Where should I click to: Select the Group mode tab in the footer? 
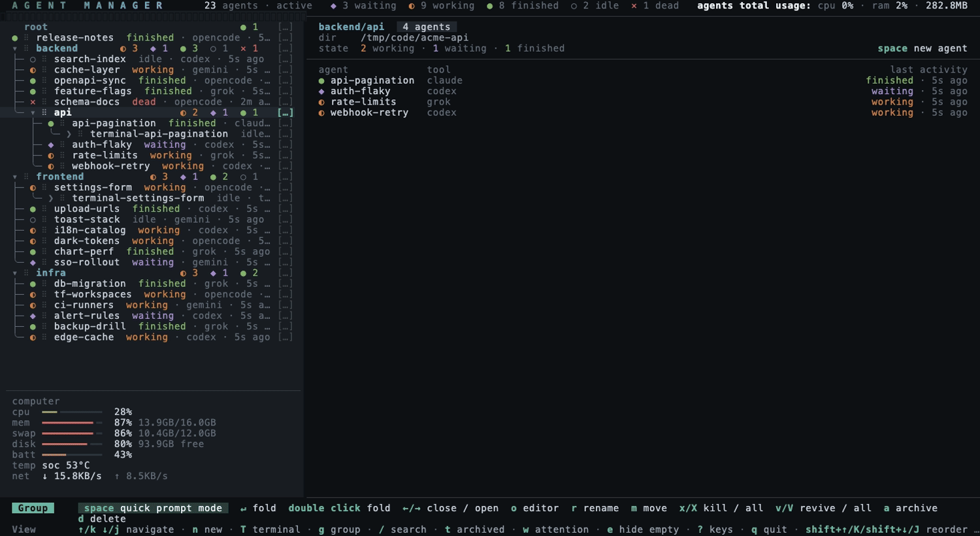(x=33, y=508)
